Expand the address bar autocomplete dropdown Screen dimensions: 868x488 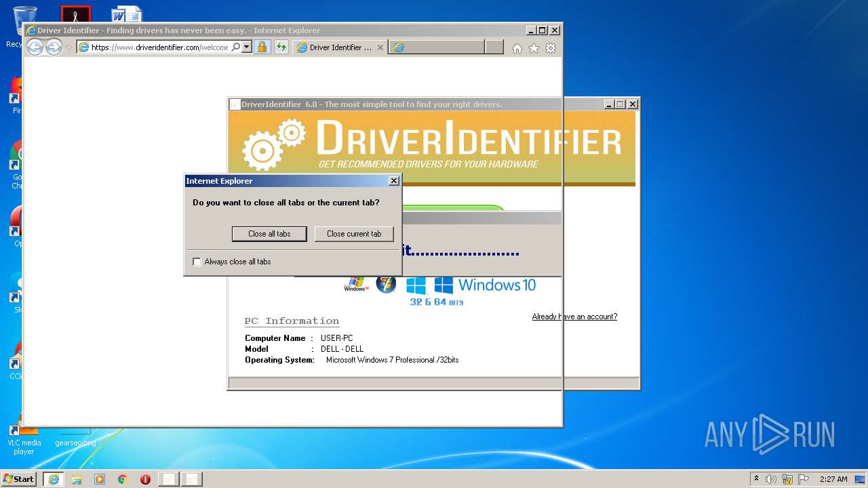tap(247, 47)
